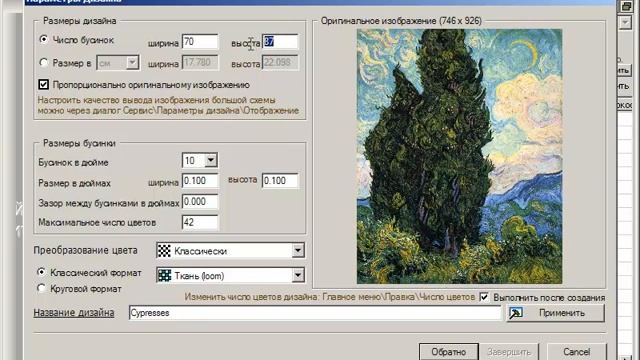Click the design name field 'Cypresses'
This screenshot has height=360, width=640.
[315, 313]
